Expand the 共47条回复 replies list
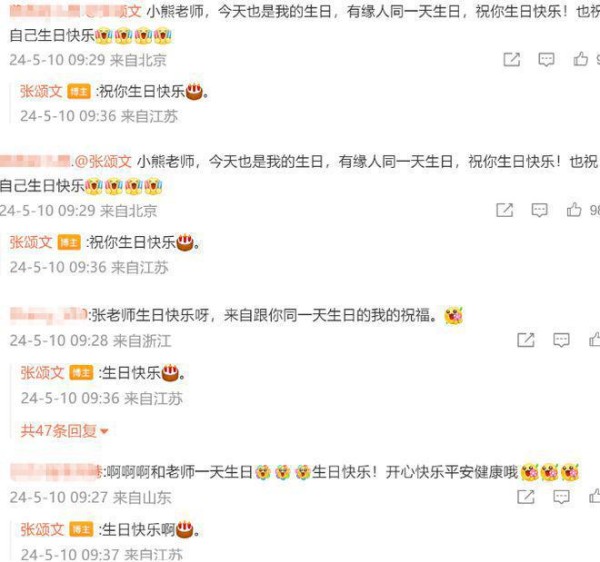This screenshot has width=600, height=562. (64, 431)
